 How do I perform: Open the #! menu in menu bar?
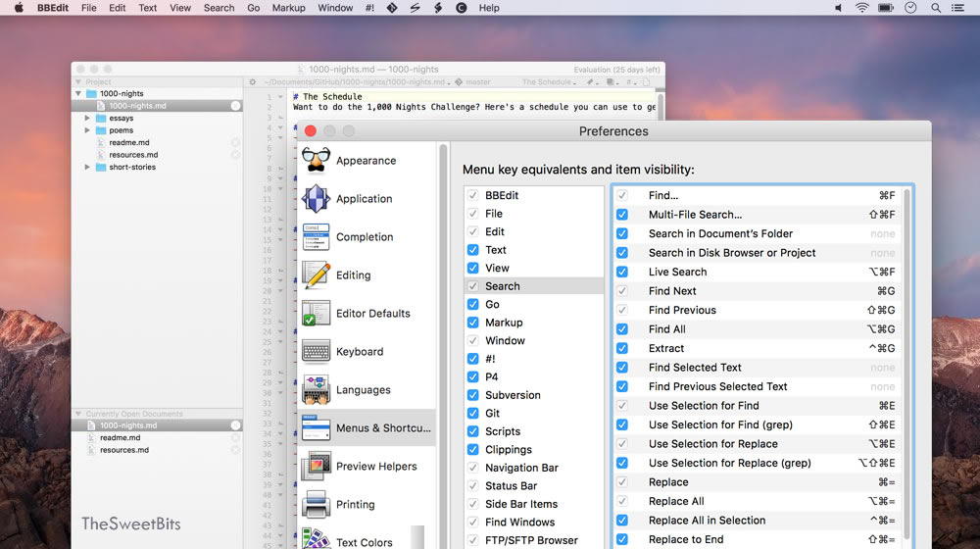(369, 8)
